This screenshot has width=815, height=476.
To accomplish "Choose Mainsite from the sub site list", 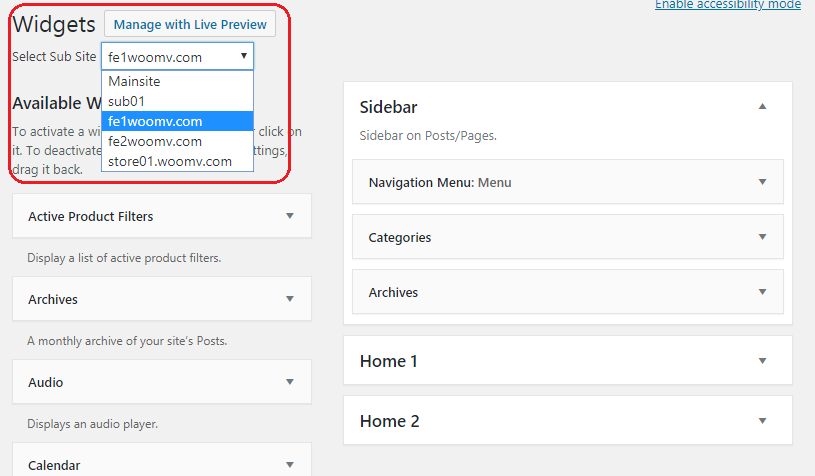I will (x=134, y=81).
